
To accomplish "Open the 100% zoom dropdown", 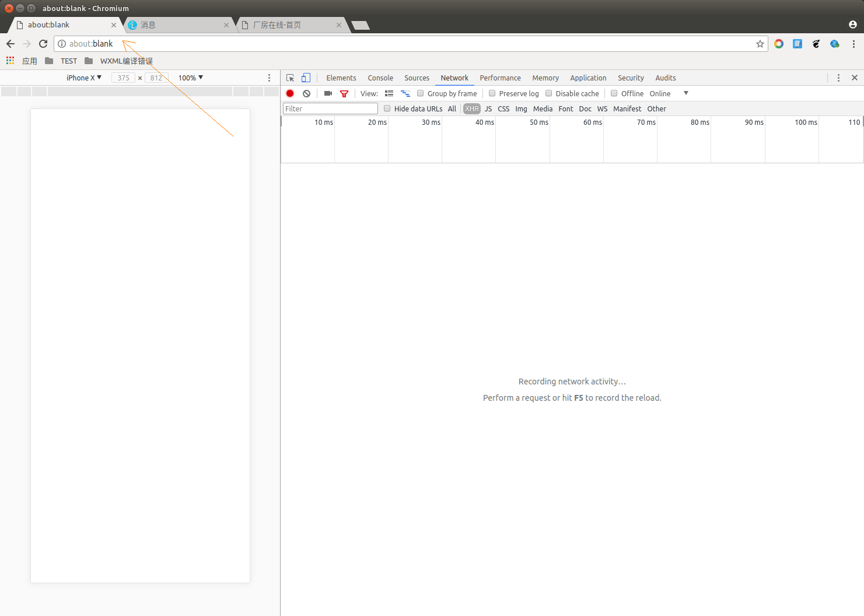I will coord(190,78).
